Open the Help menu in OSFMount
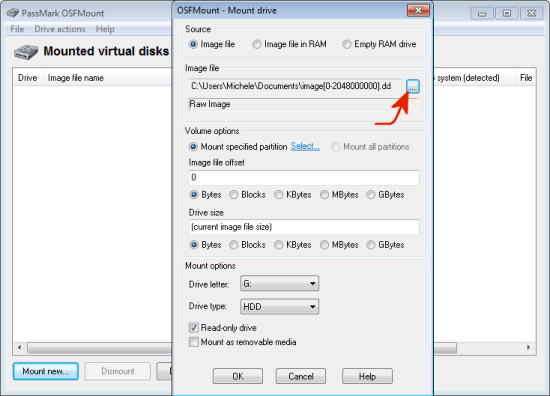The height and width of the screenshot is (396, 550). [105, 29]
